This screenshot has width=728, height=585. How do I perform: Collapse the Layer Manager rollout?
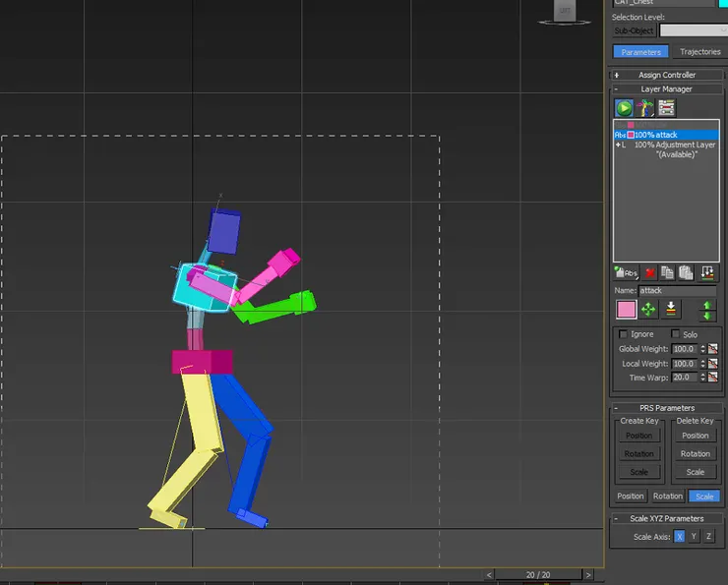(x=666, y=89)
